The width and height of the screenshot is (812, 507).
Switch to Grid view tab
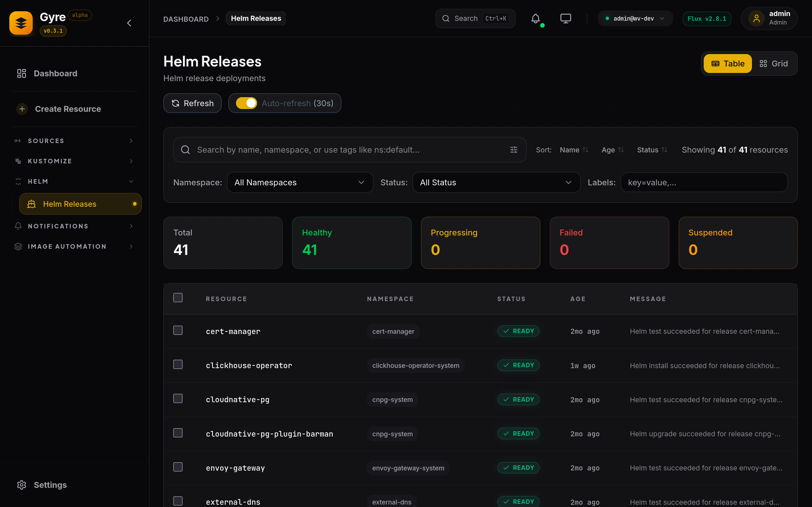tap(773, 64)
